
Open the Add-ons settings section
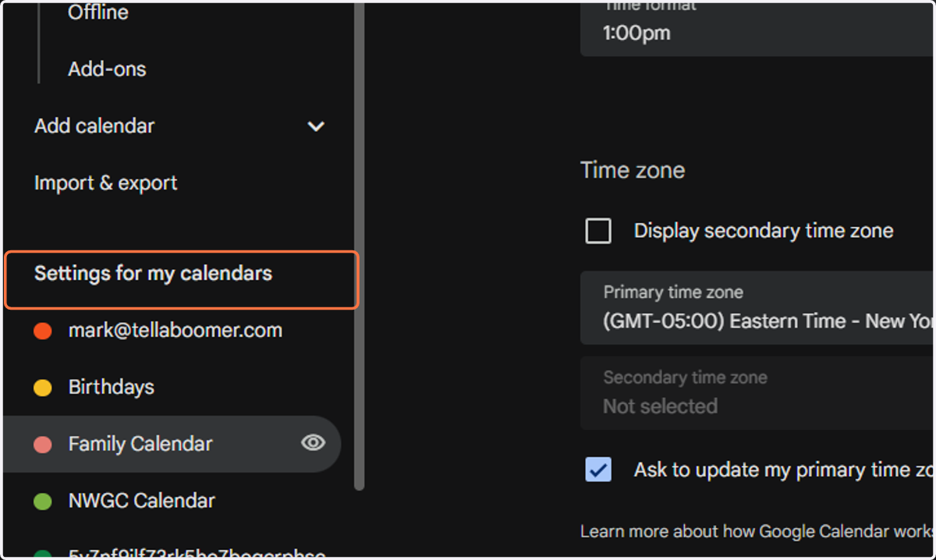coord(107,69)
